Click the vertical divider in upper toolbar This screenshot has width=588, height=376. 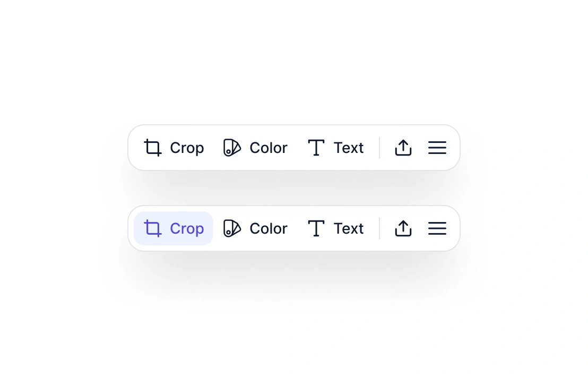[379, 148]
